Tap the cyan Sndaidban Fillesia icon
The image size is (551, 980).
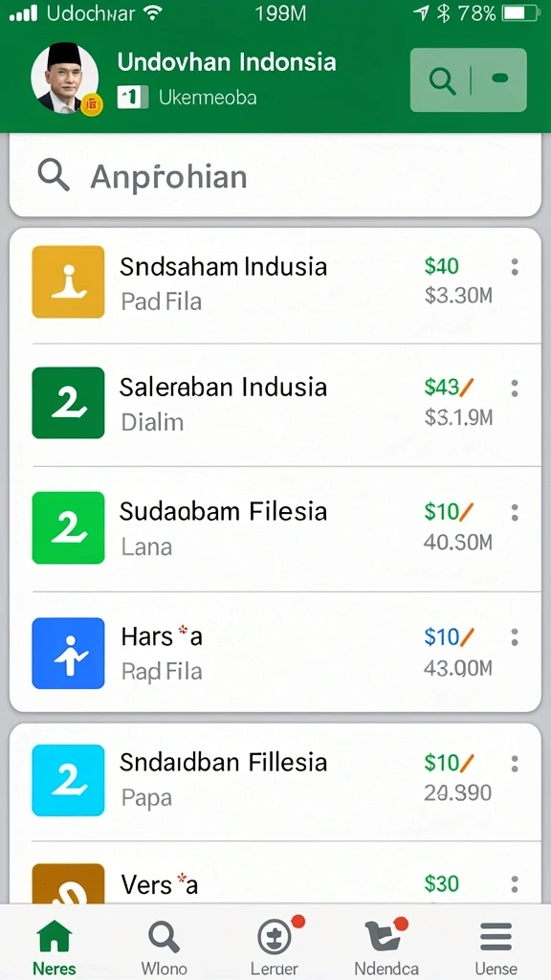point(68,779)
